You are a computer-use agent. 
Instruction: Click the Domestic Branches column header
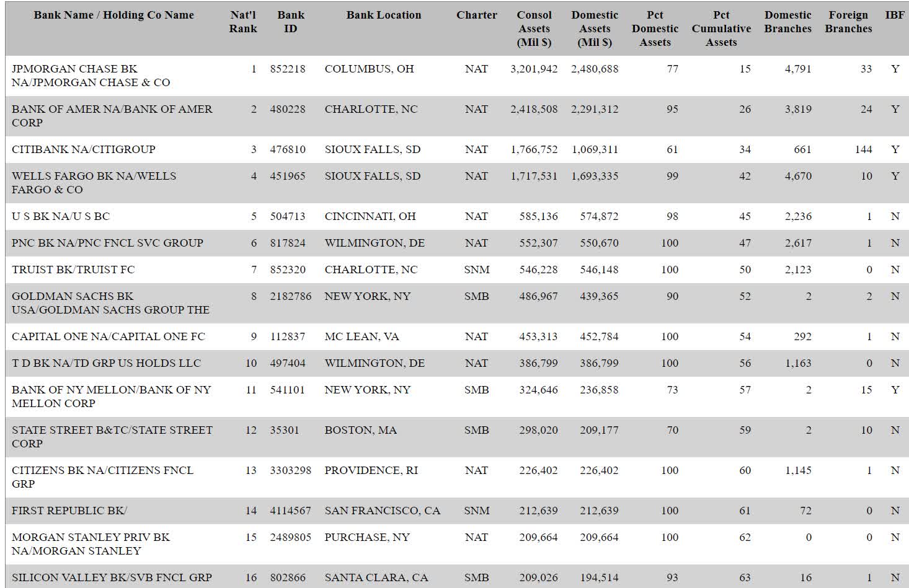787,22
